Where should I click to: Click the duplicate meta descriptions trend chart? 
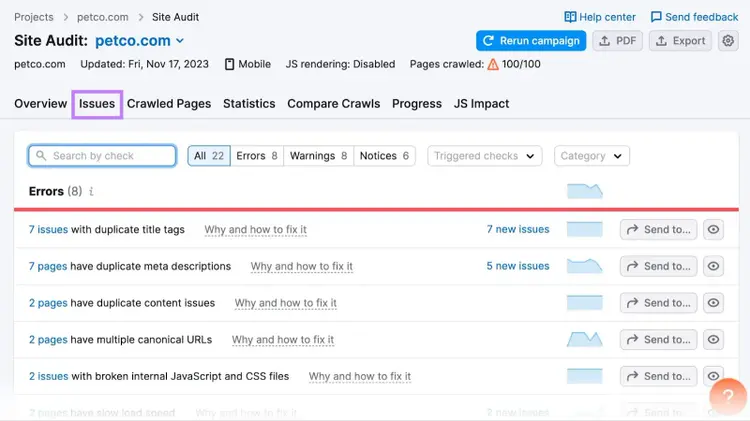(585, 266)
